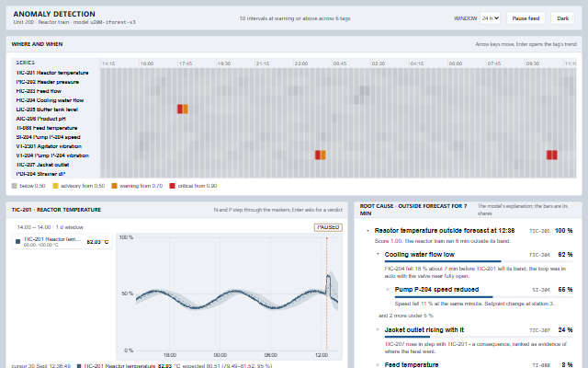Click the 12:00 label on trend x-axis
Viewport: 588px width, 368px height.
(x=322, y=355)
